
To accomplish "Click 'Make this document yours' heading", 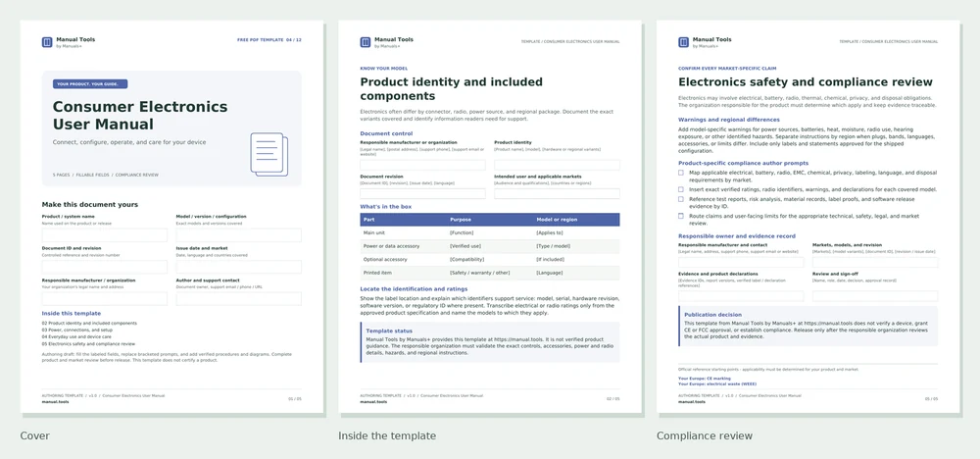I will pos(90,204).
